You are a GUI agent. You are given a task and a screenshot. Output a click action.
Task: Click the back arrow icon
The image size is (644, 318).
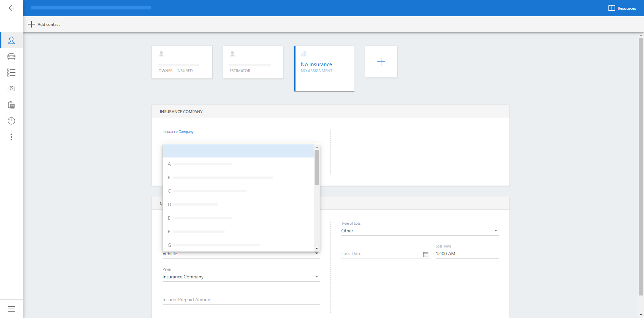(11, 8)
